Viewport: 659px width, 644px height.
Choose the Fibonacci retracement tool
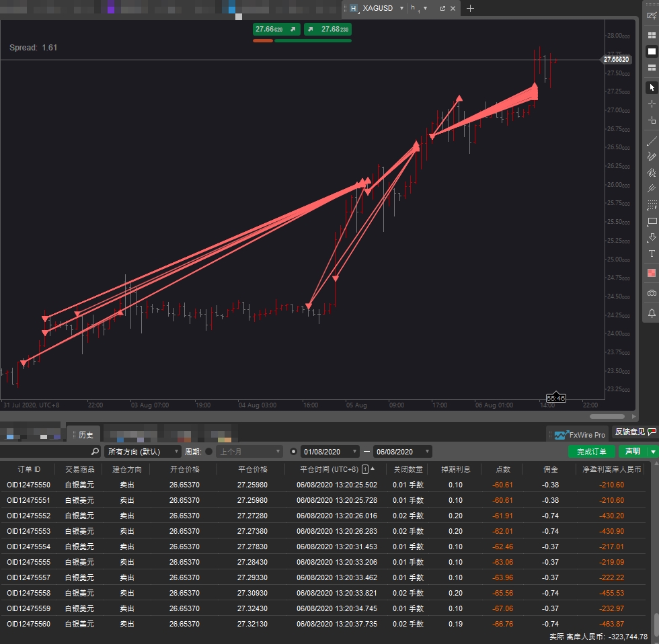tap(652, 204)
